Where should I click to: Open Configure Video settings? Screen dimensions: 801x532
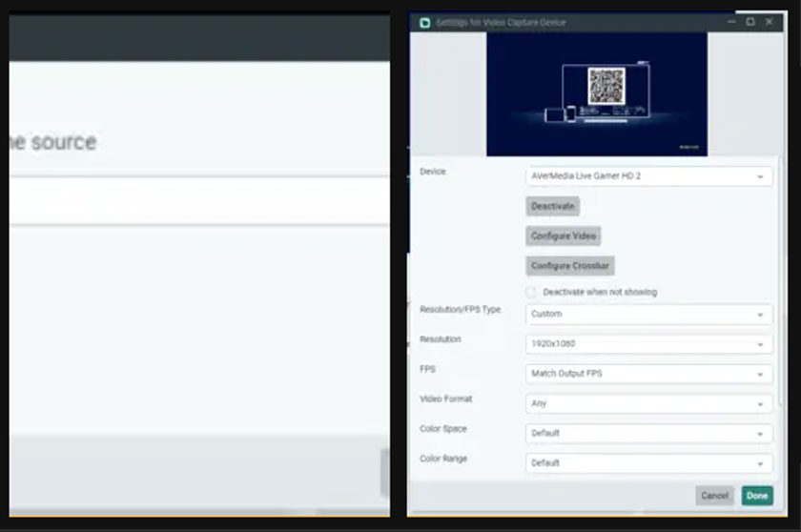pos(564,235)
